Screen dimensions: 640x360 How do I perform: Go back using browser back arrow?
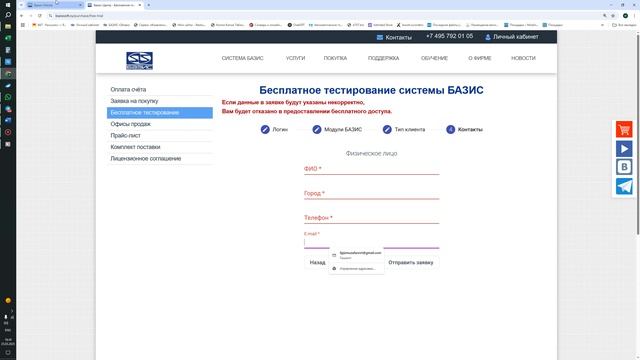[x=22, y=16]
